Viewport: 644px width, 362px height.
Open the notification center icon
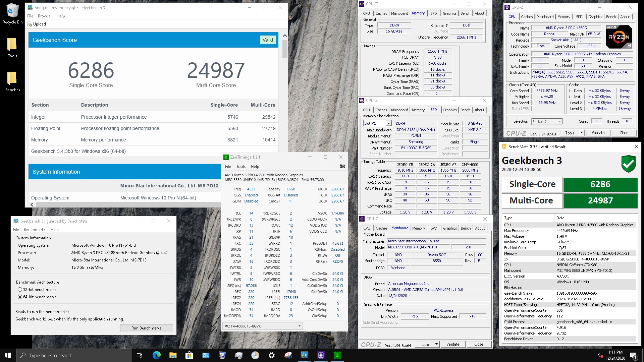[633, 355]
